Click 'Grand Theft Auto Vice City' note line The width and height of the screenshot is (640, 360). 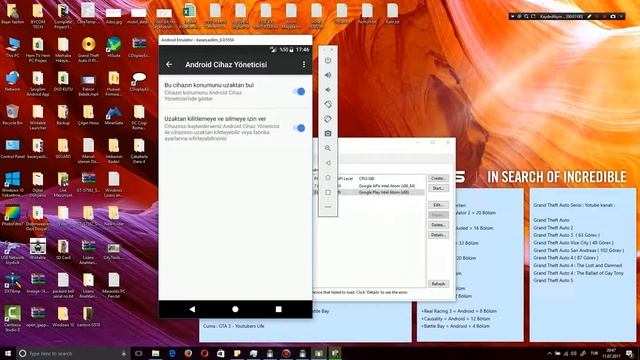573,243
